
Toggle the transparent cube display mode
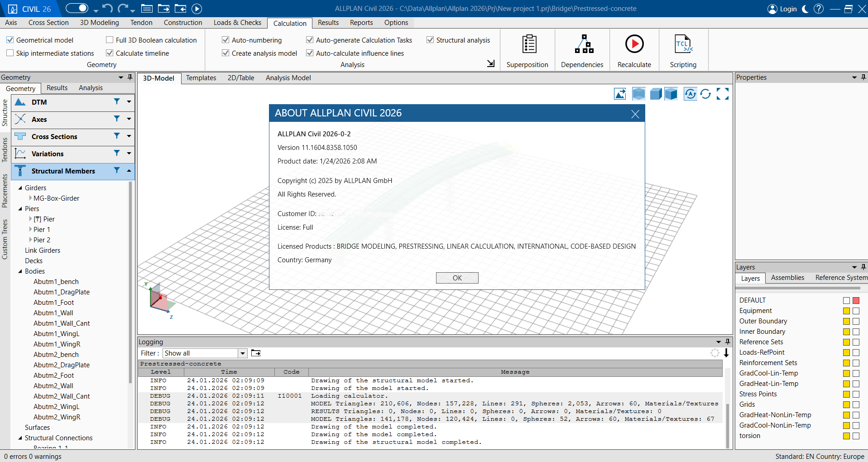point(638,94)
